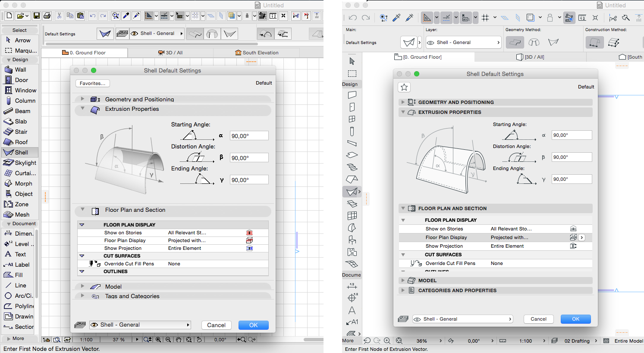Select the Window tool in left toolbox

tap(20, 90)
